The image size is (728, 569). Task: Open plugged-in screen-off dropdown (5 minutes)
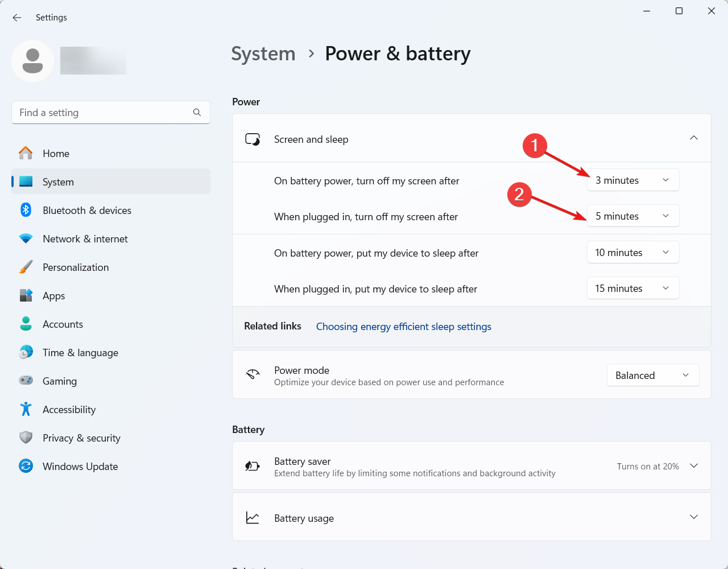click(633, 216)
